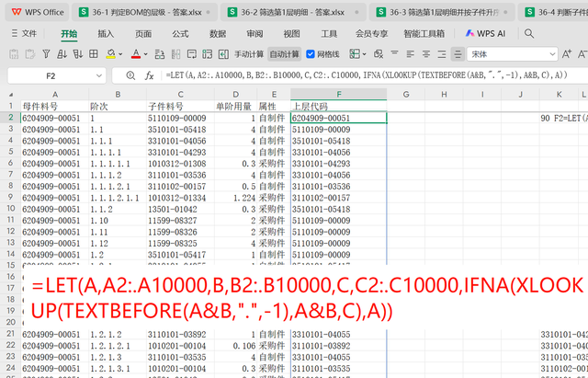Click the clear format icon

pyautogui.click(x=379, y=54)
